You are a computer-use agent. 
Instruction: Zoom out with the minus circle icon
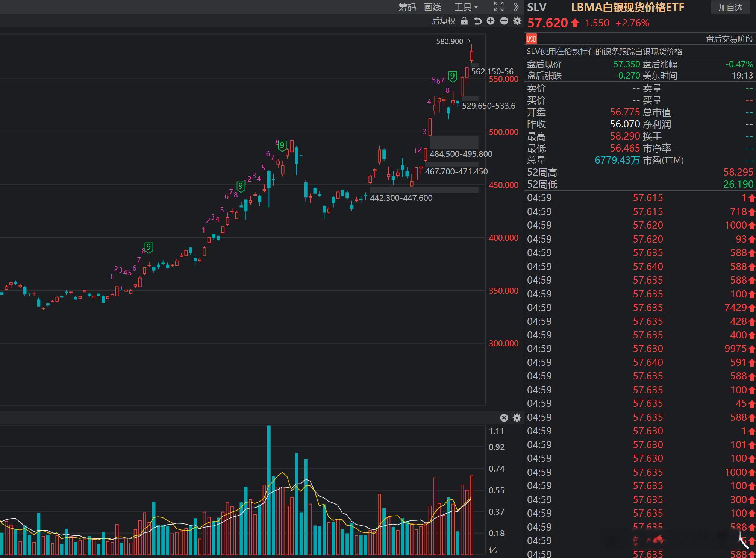[504, 21]
